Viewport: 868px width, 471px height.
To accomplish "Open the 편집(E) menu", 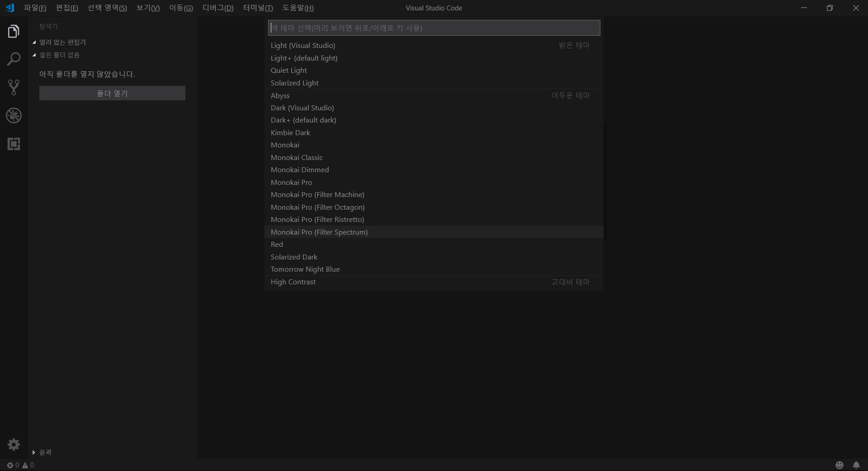I will (x=67, y=8).
